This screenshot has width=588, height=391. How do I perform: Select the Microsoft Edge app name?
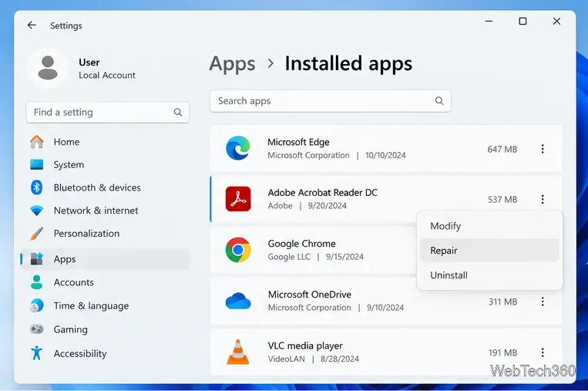(298, 142)
